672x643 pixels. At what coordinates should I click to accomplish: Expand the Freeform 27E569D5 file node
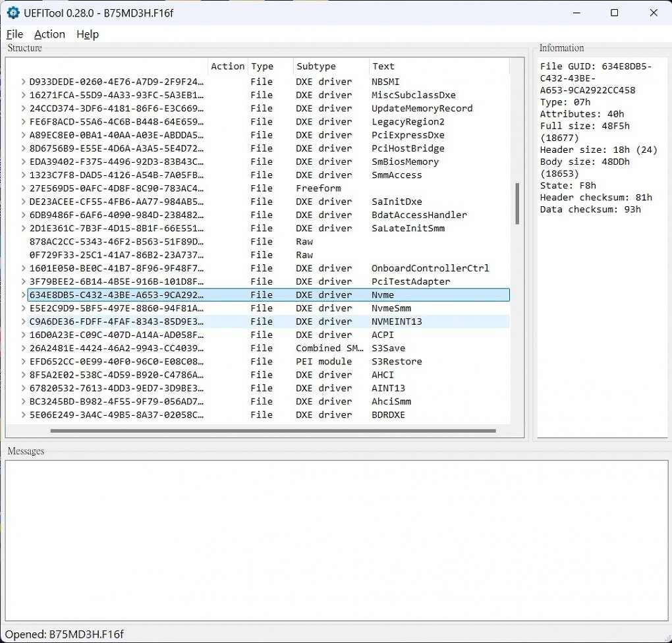[x=24, y=188]
